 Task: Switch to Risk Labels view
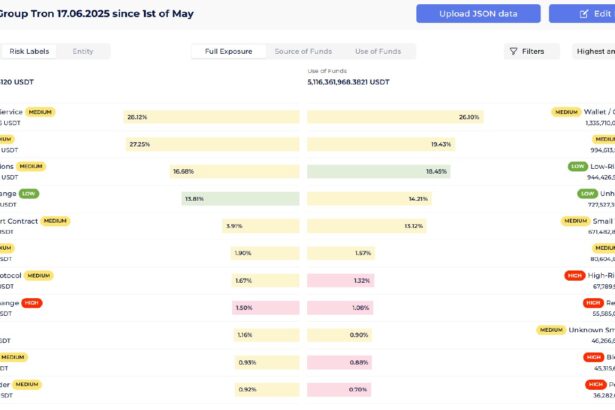click(29, 51)
